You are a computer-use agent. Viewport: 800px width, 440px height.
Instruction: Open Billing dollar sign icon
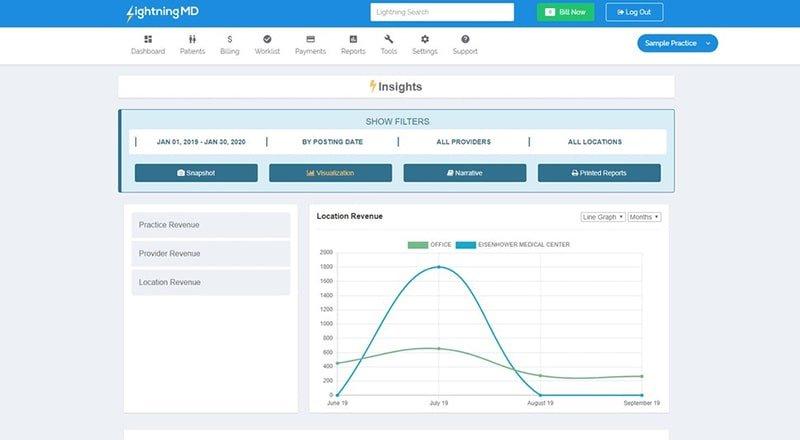tap(230, 39)
